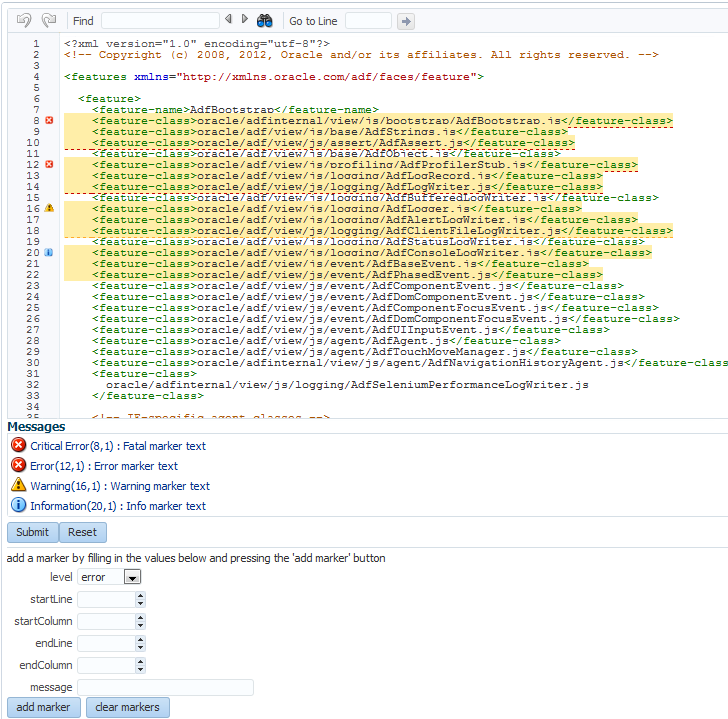
Task: Increase the endLine spinner value
Action: point(140,640)
